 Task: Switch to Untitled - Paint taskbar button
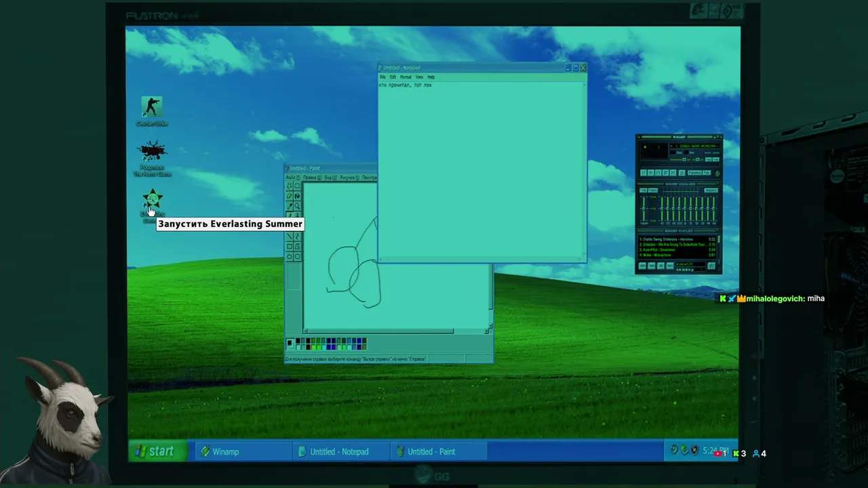[x=440, y=451]
